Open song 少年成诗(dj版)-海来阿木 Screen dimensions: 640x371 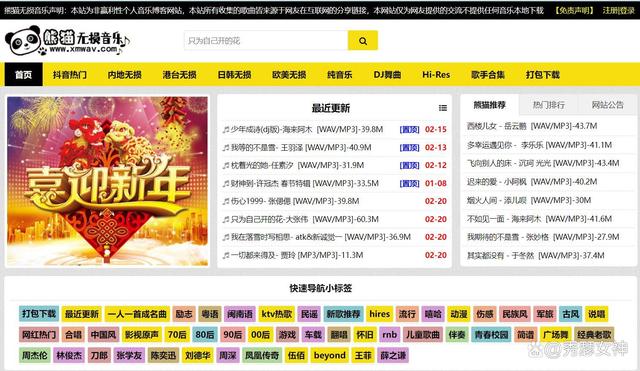click(307, 129)
